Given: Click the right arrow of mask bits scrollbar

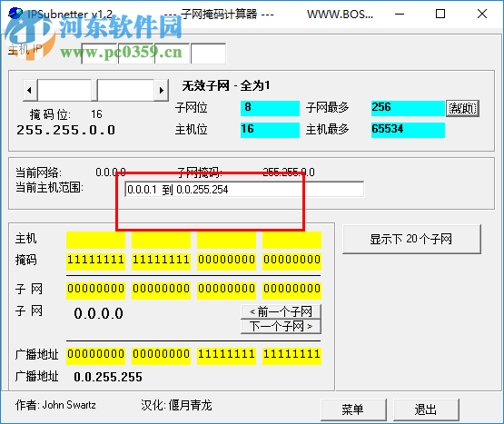Looking at the screenshot, I should [162, 90].
